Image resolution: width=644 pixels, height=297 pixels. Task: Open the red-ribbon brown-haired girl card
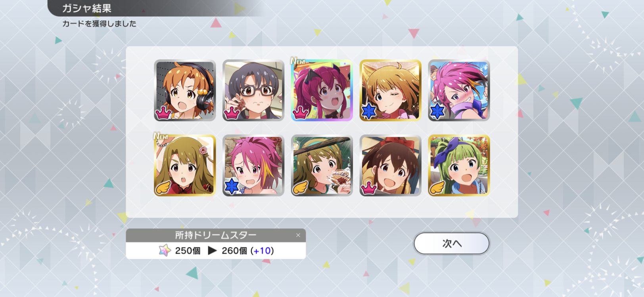tap(390, 166)
